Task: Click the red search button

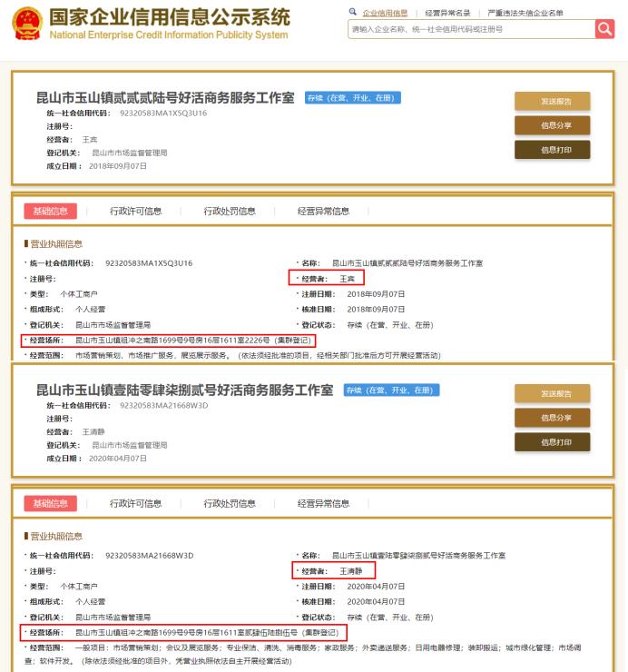Action: (x=604, y=29)
